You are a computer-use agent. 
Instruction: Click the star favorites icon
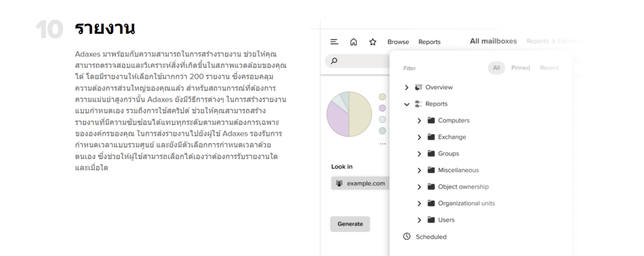(372, 42)
